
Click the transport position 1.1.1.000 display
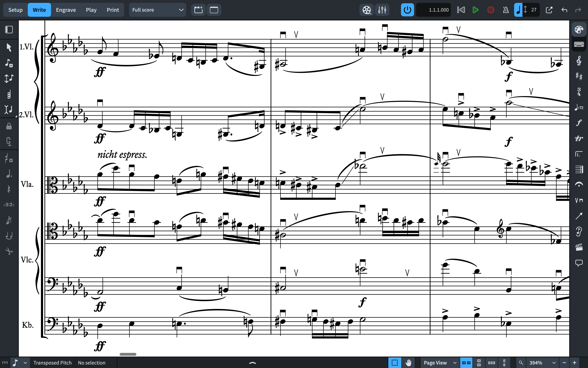(x=433, y=10)
